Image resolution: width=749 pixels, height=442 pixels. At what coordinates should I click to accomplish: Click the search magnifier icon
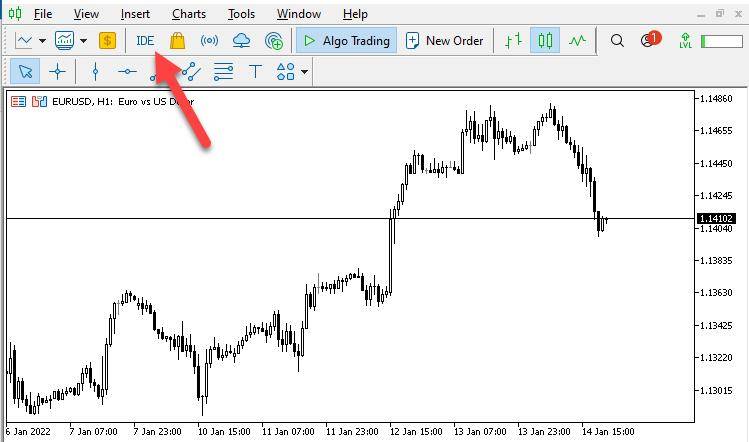pos(617,41)
